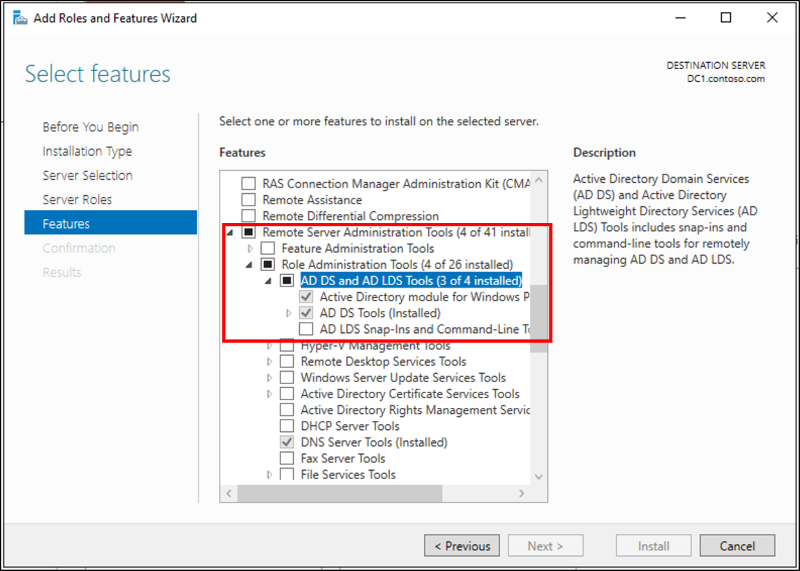This screenshot has height=571, width=800.
Task: Select the AD DS and AD LDS Tools row
Action: [x=411, y=281]
